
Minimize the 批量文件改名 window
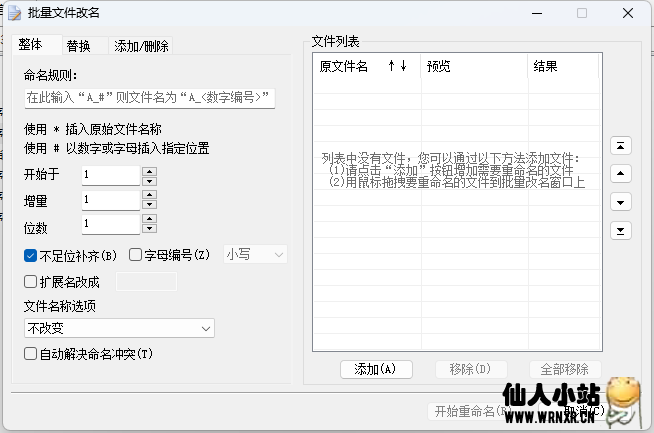click(x=537, y=13)
